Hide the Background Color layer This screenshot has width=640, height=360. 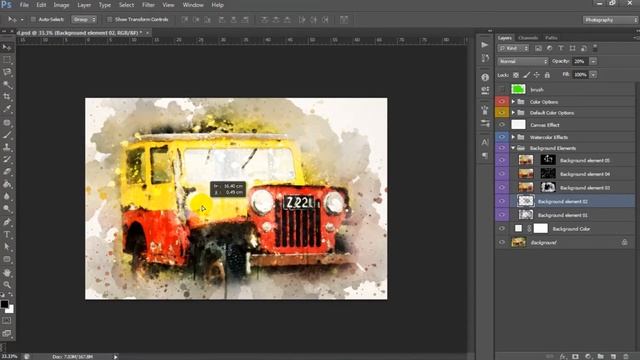coord(502,229)
